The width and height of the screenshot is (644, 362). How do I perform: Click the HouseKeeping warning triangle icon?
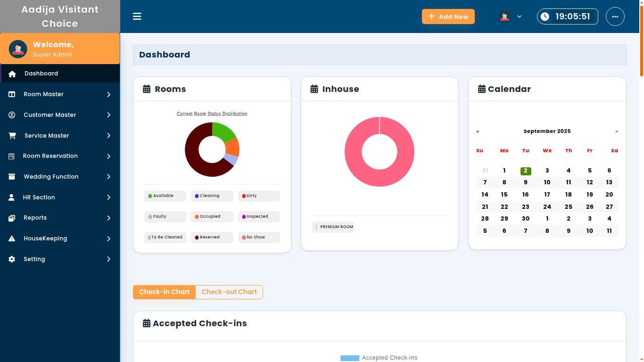coord(12,239)
